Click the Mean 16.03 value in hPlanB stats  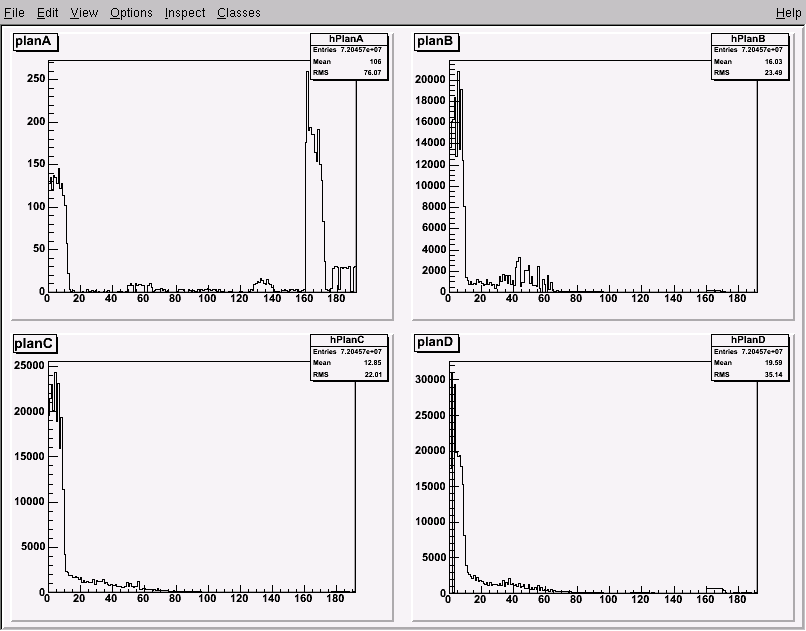[774, 62]
